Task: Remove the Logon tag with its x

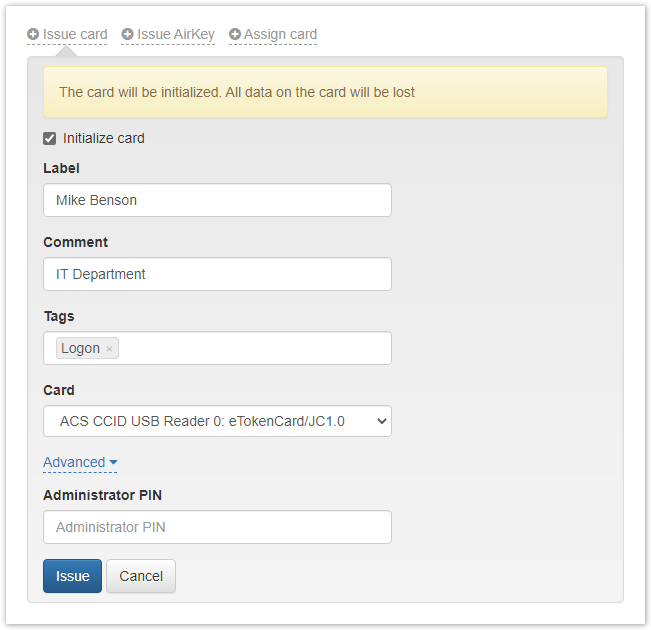Action: (109, 349)
